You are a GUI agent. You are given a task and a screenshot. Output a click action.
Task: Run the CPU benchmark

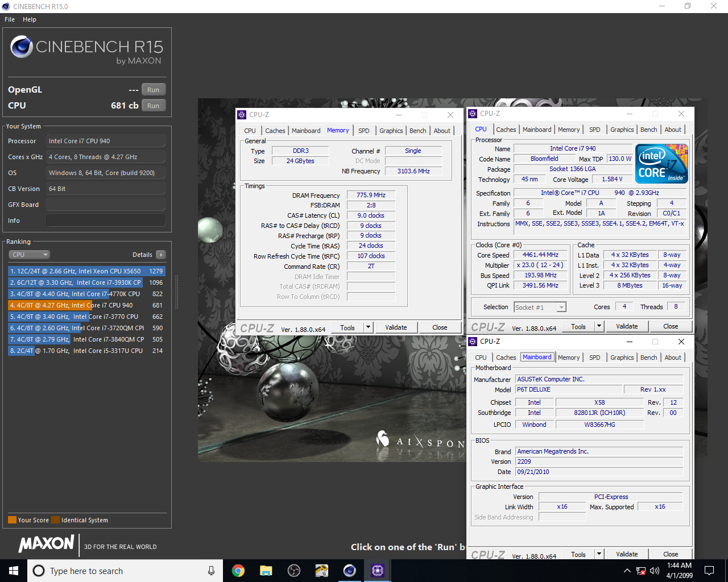154,106
